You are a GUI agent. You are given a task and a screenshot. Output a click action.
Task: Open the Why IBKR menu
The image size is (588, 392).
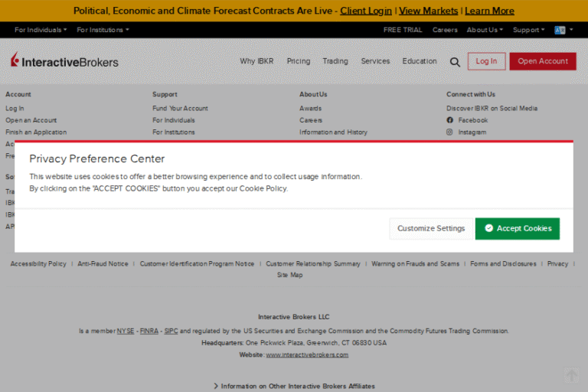[x=256, y=61]
